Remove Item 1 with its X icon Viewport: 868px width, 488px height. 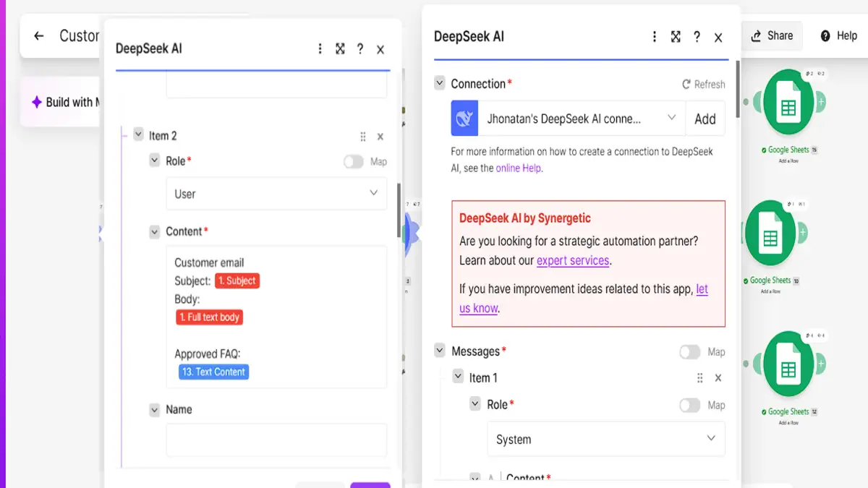[x=718, y=378]
